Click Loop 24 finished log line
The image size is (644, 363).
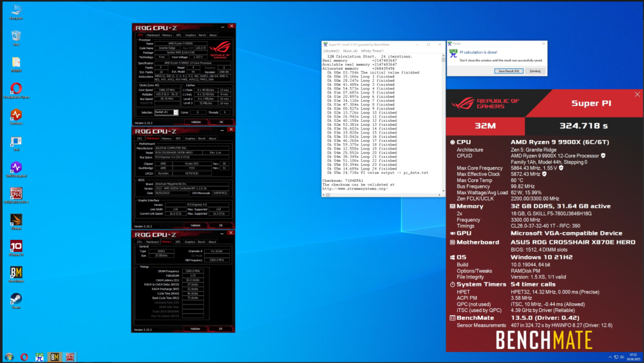click(x=361, y=168)
